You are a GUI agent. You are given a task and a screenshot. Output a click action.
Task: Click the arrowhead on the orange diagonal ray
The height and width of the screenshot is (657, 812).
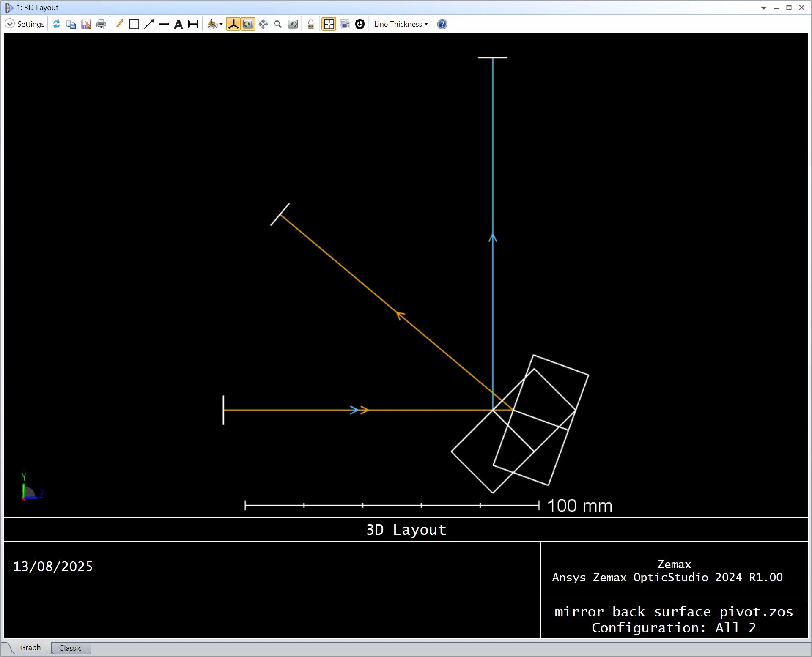[x=401, y=315]
